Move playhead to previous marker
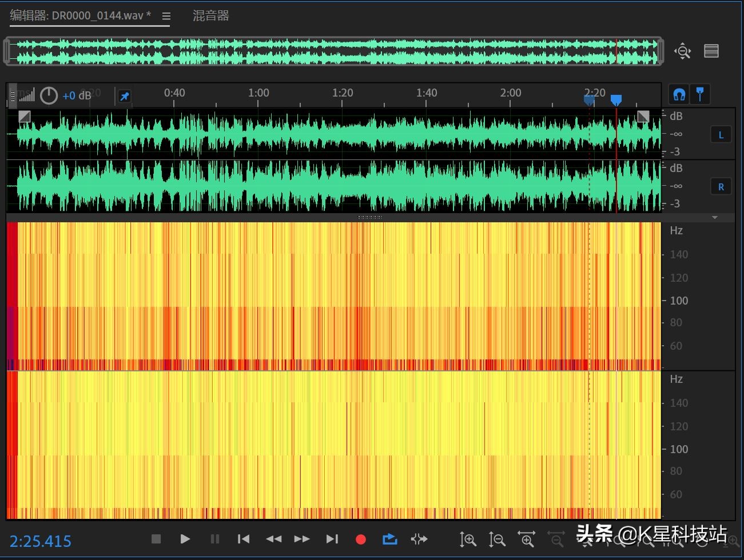744x560 pixels. point(244,539)
